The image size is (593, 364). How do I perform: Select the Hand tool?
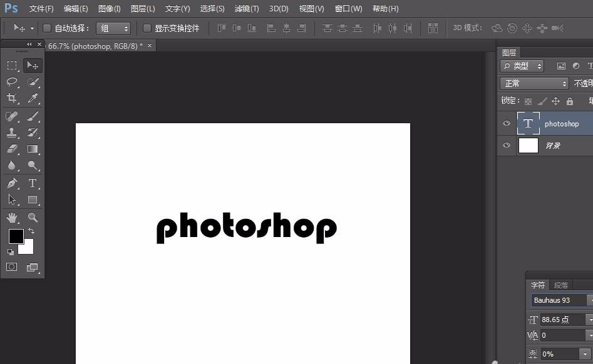coord(12,217)
